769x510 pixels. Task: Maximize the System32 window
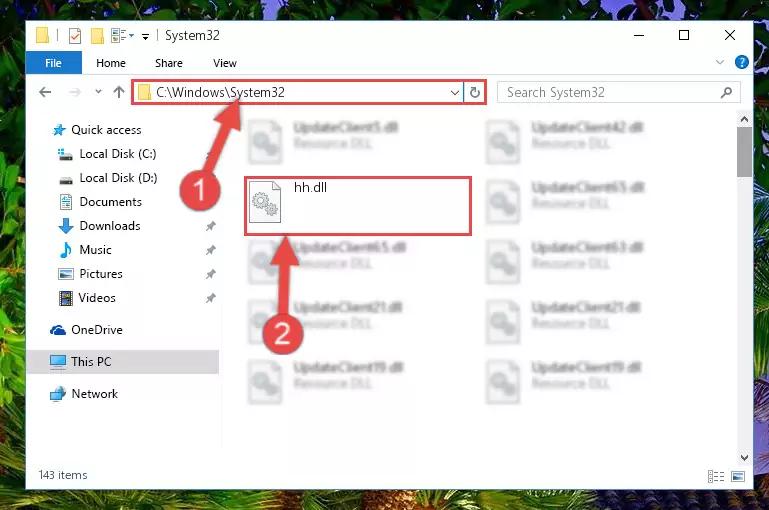click(684, 35)
